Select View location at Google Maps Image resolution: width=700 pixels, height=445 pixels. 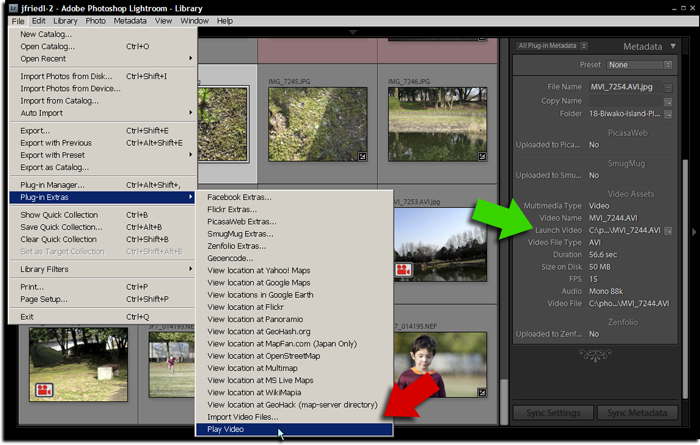pyautogui.click(x=294, y=283)
